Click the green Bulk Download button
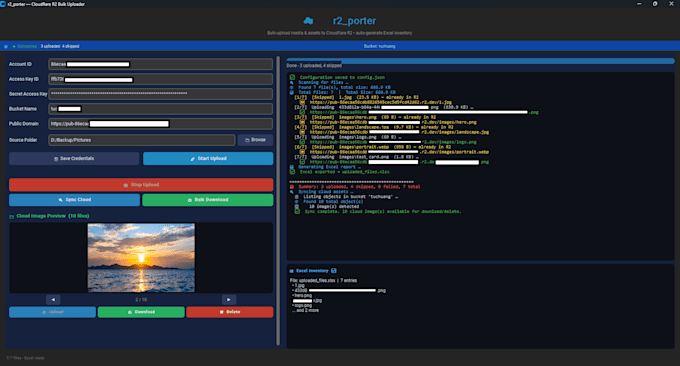This screenshot has width=680, height=366. (208, 200)
